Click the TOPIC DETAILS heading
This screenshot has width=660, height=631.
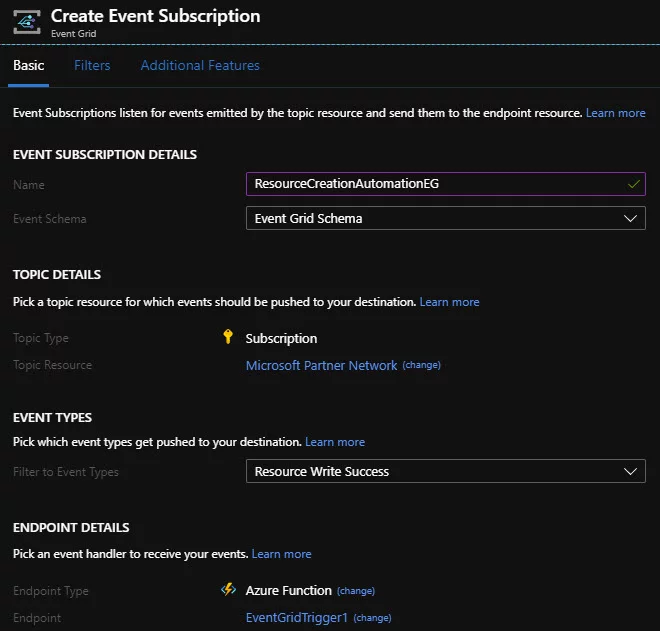pos(57,275)
